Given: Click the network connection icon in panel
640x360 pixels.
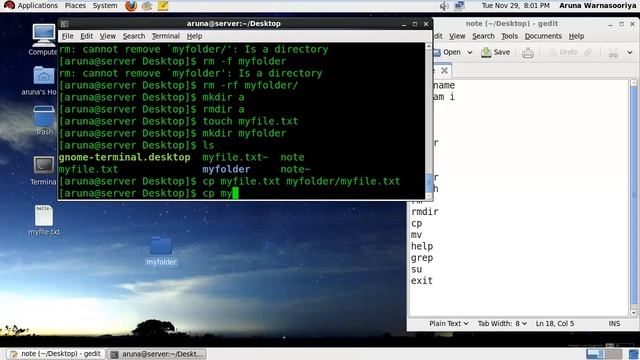Looking at the screenshot, I should [x=460, y=6].
